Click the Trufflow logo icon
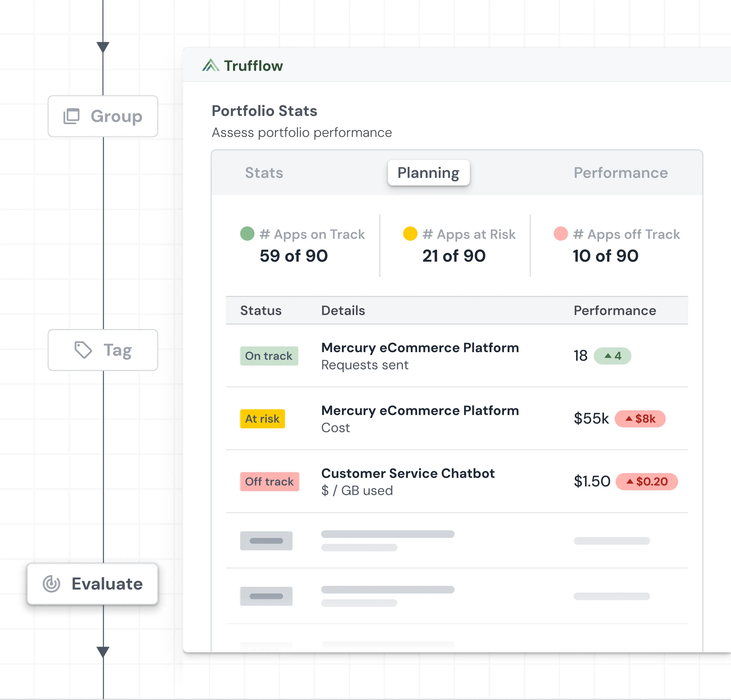731x700 pixels. 211,65
